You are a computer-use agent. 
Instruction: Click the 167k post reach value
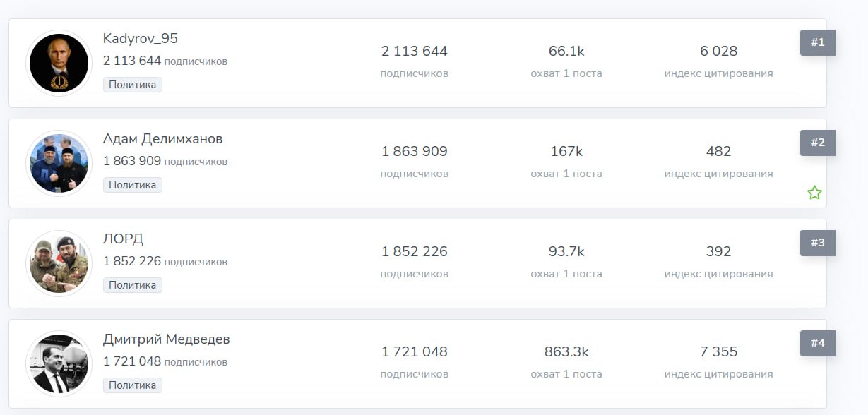click(566, 152)
